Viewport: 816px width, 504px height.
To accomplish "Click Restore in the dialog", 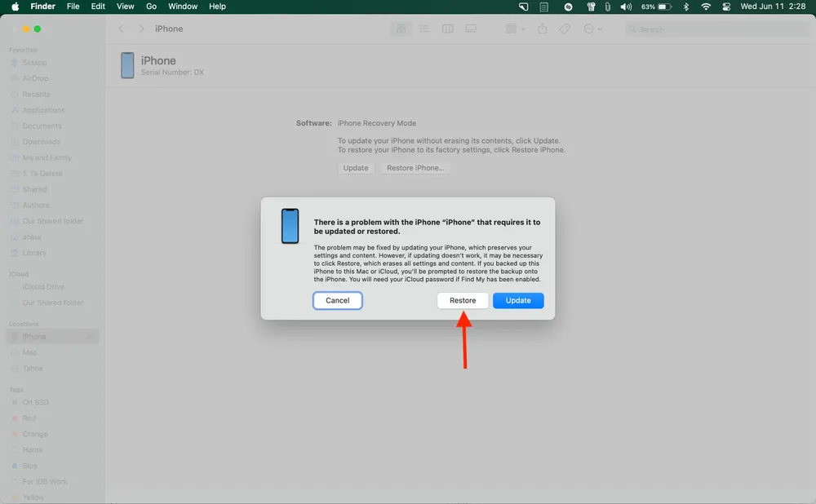I will pos(463,300).
